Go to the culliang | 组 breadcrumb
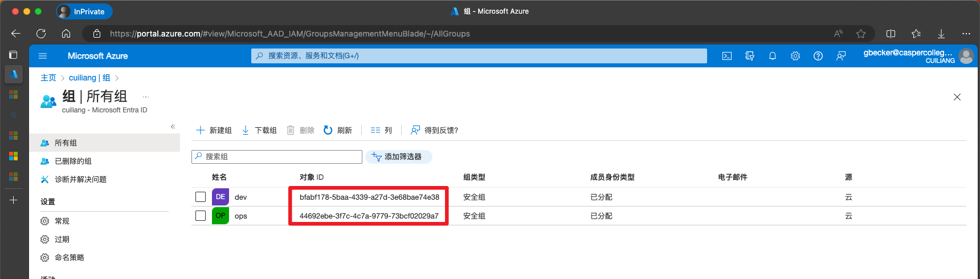 click(x=89, y=78)
